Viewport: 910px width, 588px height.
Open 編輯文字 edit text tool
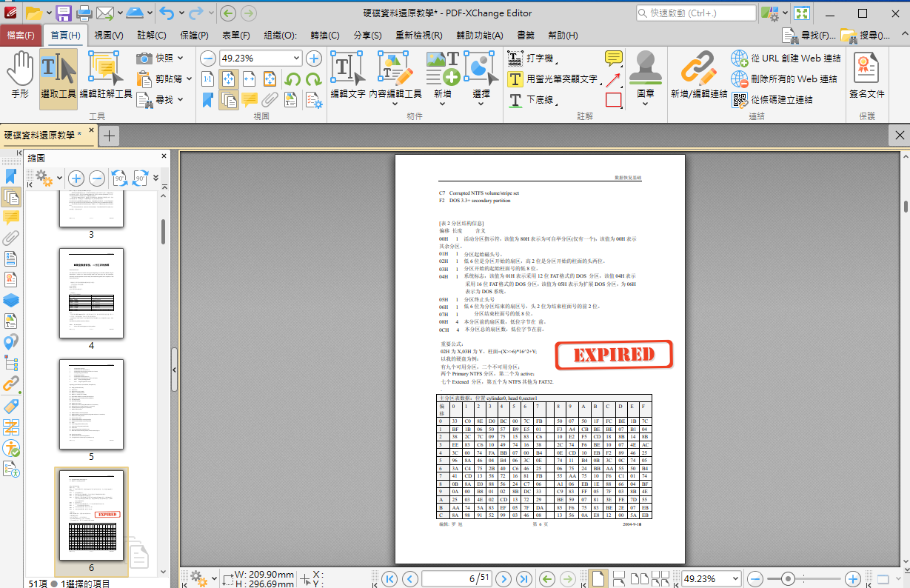(347, 76)
